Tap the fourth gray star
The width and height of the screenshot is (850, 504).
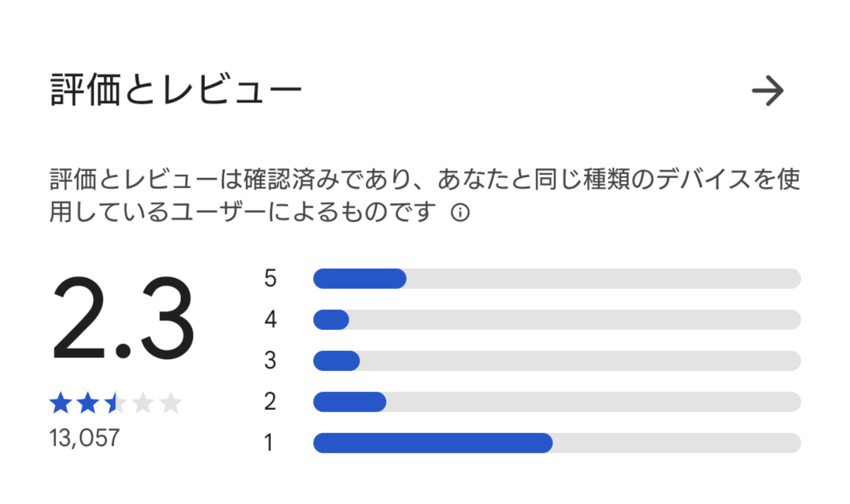click(143, 403)
